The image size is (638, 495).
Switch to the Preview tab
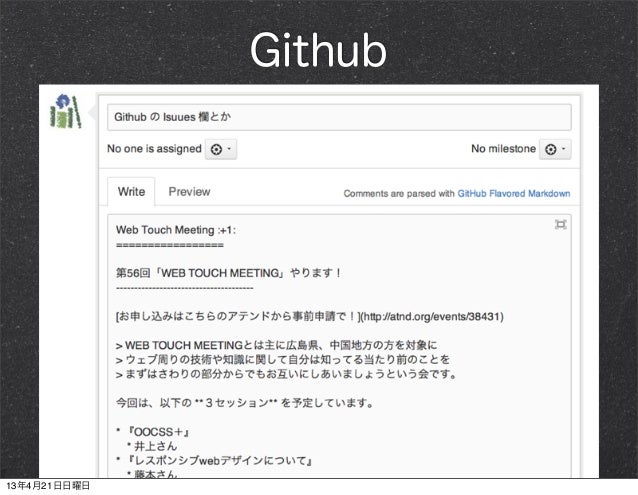click(x=189, y=192)
